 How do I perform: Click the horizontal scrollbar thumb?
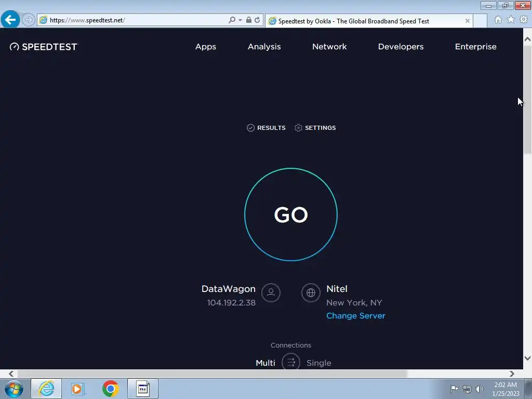[x=212, y=374]
